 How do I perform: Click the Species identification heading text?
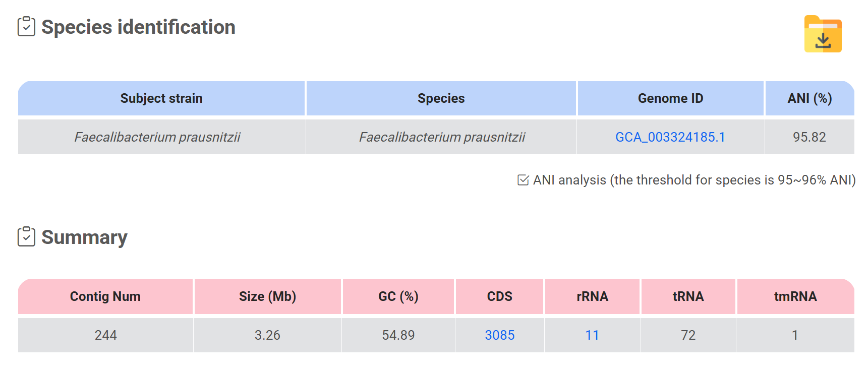pos(138,27)
